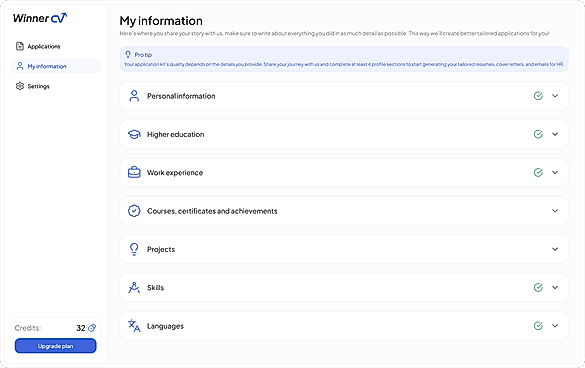Click Languages green check mark
The image size is (585, 368).
tap(538, 326)
